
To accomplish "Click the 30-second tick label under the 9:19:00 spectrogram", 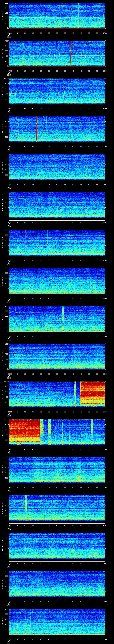I will point(57,147).
